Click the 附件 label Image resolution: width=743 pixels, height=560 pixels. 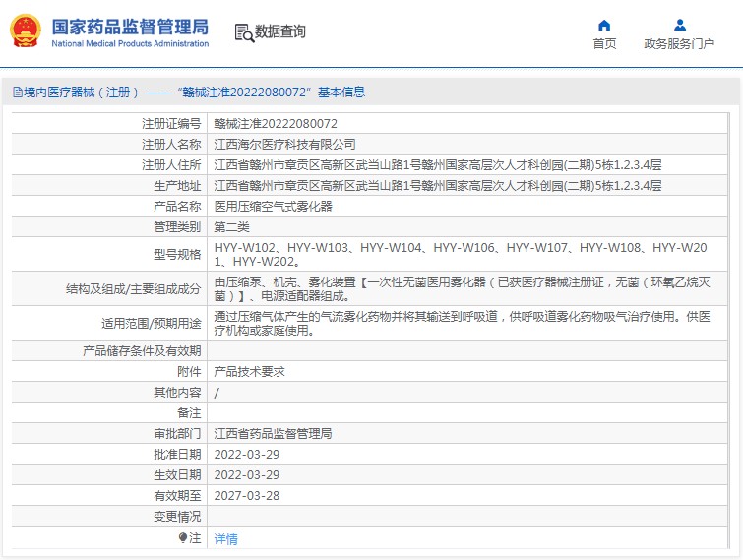189,371
